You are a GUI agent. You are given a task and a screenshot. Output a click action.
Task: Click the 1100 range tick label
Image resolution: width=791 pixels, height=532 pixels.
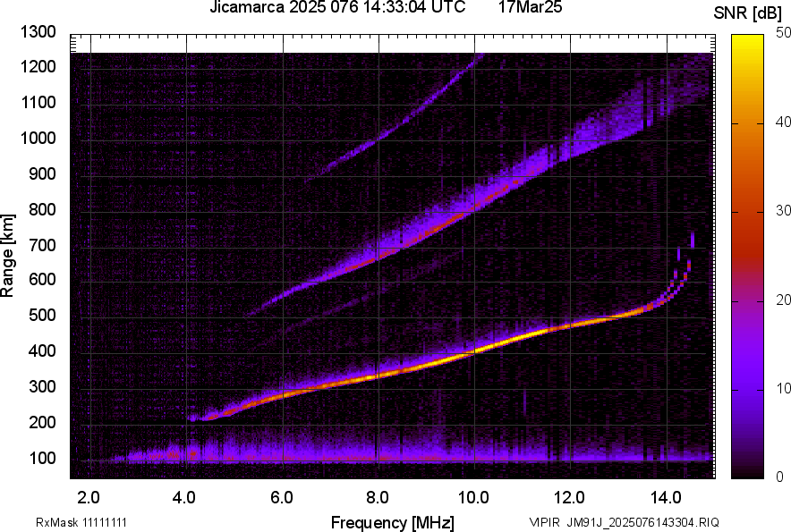point(38,102)
